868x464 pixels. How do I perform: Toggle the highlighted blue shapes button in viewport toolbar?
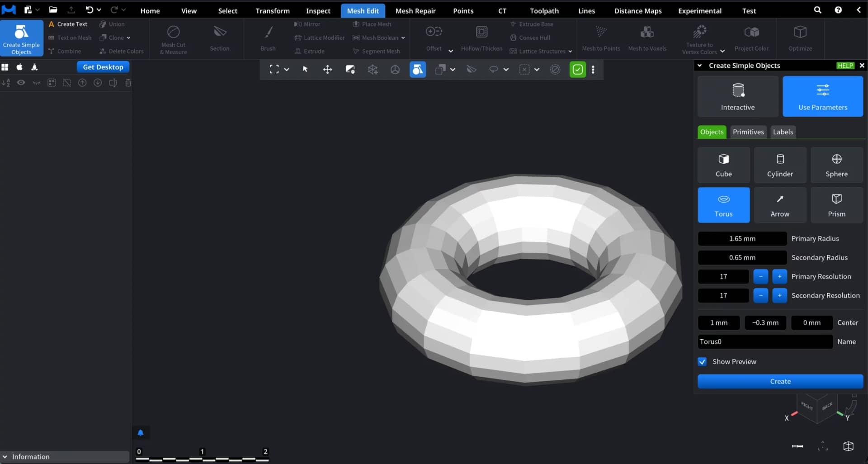[x=418, y=70]
